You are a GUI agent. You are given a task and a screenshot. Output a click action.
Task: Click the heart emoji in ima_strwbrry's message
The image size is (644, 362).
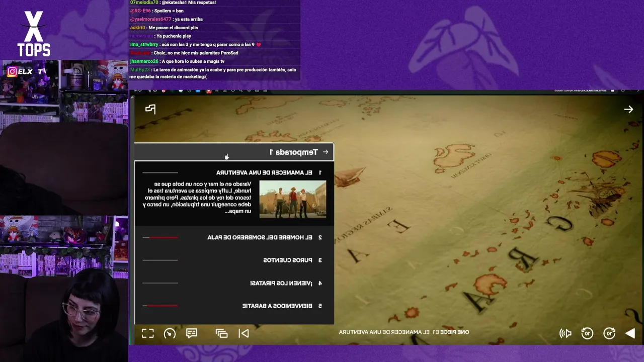(259, 44)
